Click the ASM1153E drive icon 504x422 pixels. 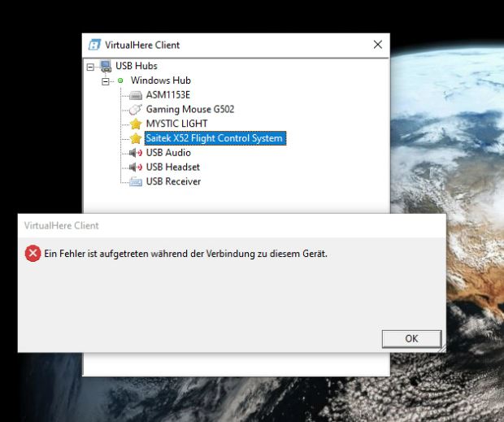point(136,95)
